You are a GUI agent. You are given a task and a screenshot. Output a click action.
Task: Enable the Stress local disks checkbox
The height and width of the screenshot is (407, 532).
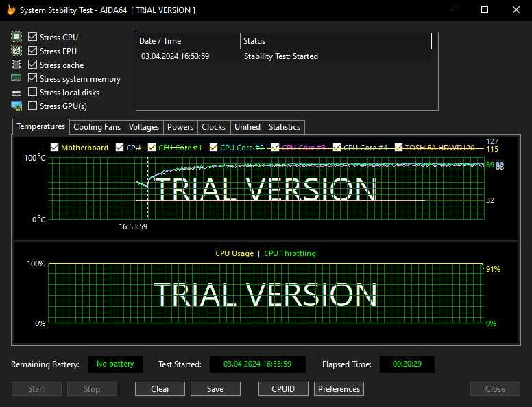tap(33, 92)
